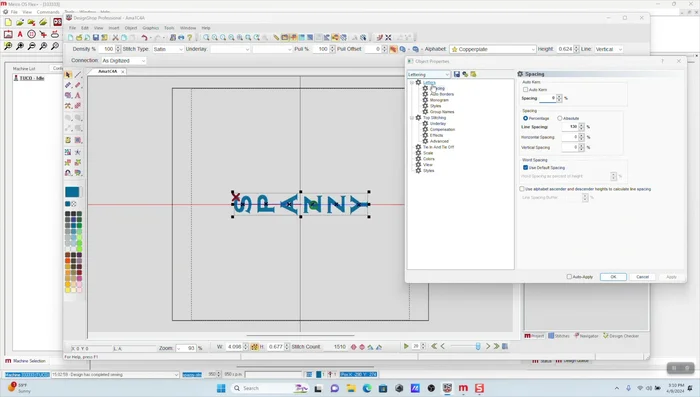Click the Save disk icon in DesignShop toolbar
This screenshot has width=700, height=397.
pos(96,38)
